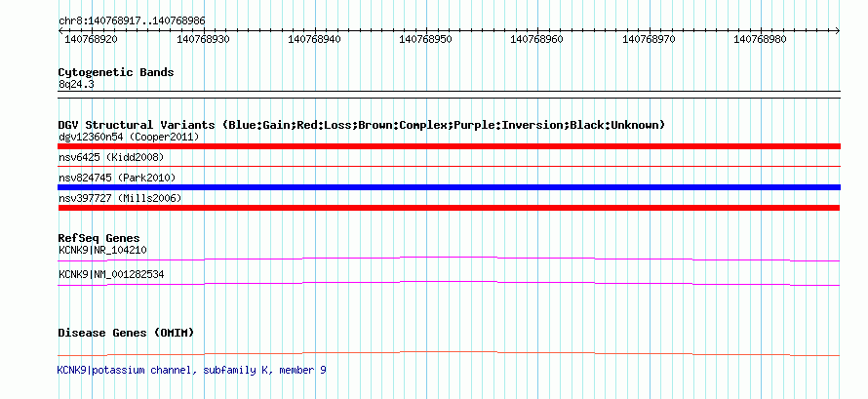
Task: Open variant nsv6425 (Kidd2008) label
Action: point(111,158)
